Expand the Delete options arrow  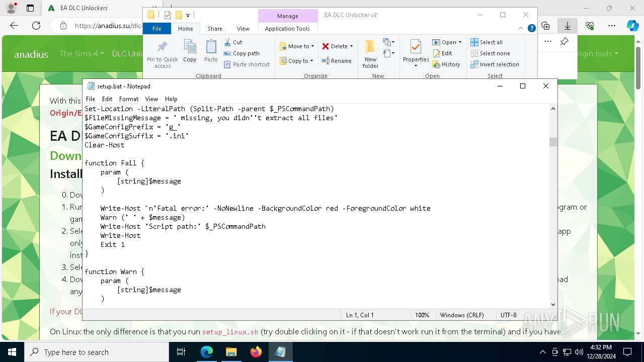pos(351,46)
